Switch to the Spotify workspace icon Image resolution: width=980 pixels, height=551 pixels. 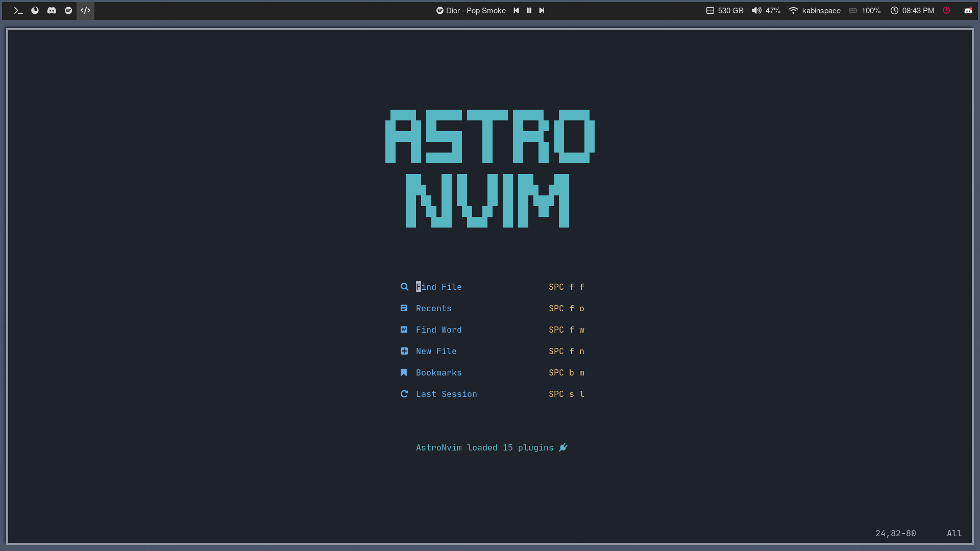(68, 10)
